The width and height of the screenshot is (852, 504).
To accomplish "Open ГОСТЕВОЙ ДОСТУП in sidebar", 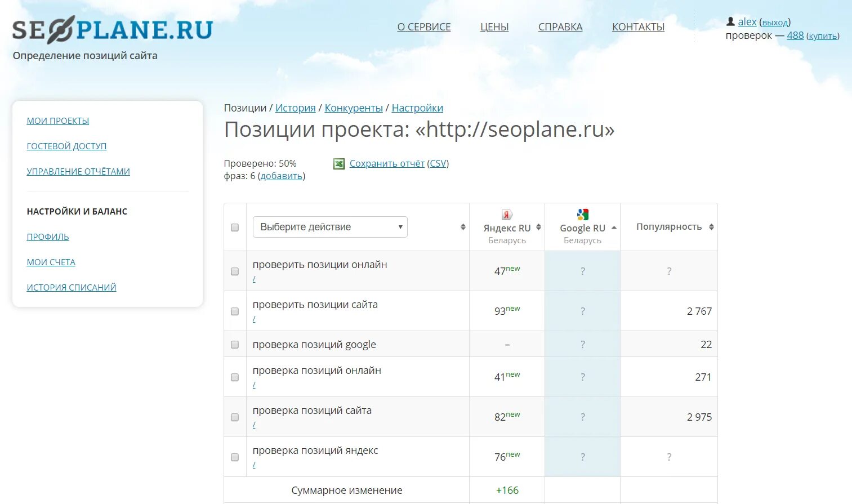I will tap(66, 146).
